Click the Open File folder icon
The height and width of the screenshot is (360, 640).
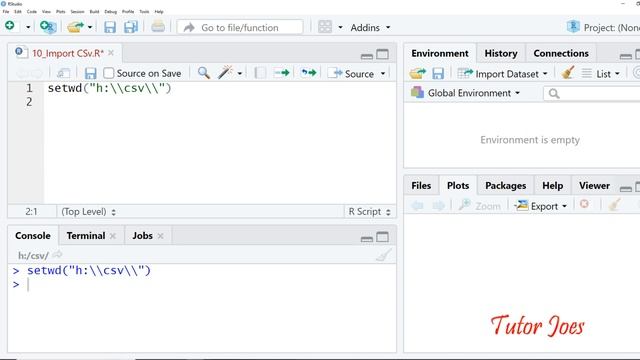tap(76, 27)
